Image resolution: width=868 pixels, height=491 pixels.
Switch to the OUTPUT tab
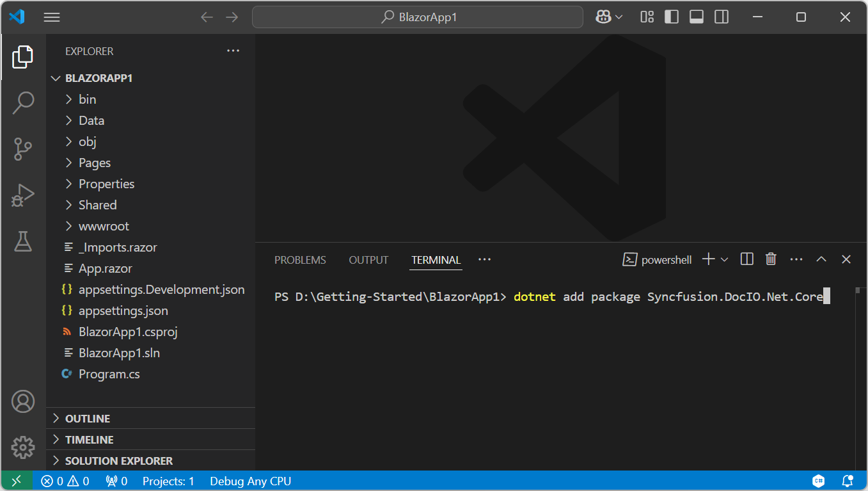click(x=368, y=260)
